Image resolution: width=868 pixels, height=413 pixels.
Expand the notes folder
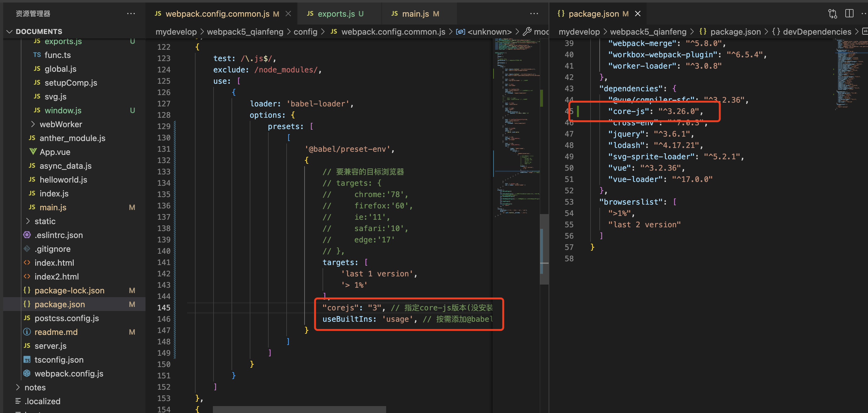[x=18, y=388]
